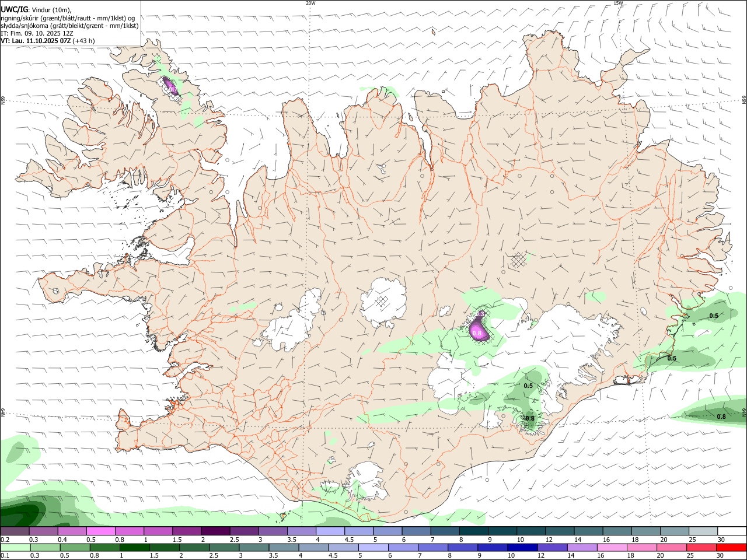
Task: Click the 0.5 value on the green glacier patch
Action: [x=528, y=386]
